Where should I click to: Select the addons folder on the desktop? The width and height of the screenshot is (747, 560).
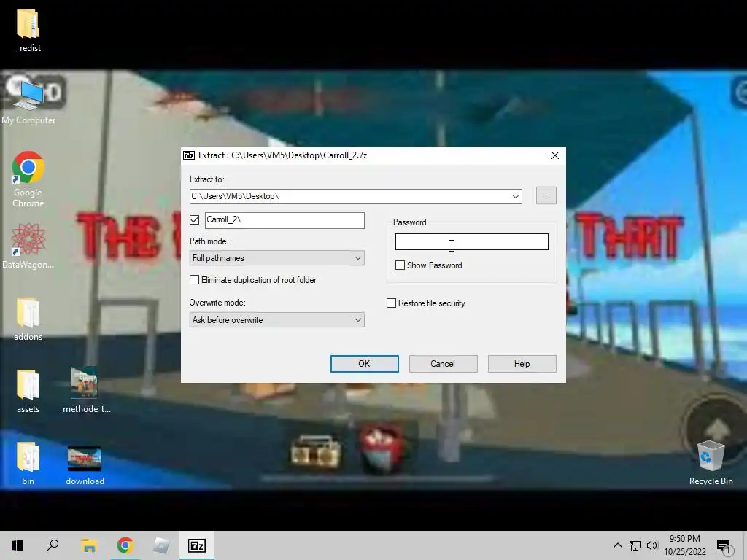[x=28, y=319]
